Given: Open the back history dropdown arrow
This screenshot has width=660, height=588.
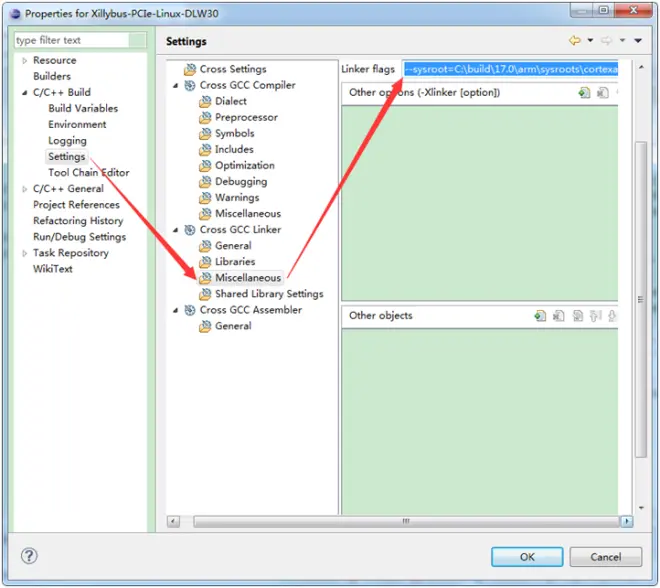Looking at the screenshot, I should pos(590,40).
